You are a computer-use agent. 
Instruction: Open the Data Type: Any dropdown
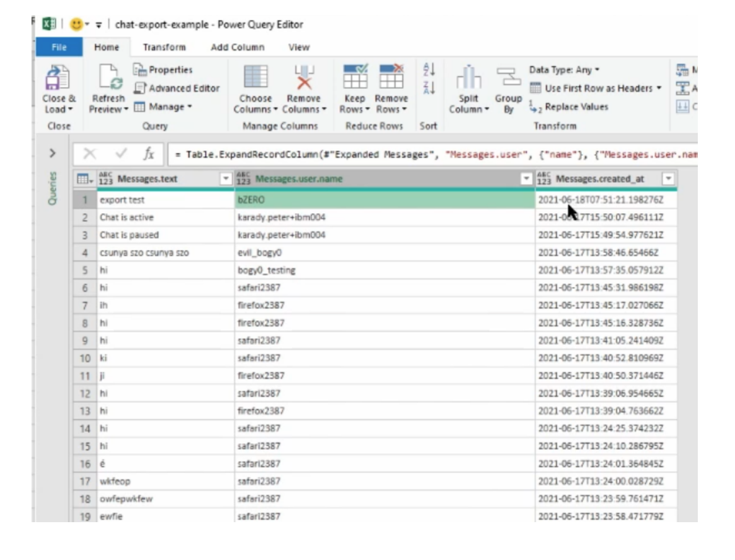tap(564, 70)
